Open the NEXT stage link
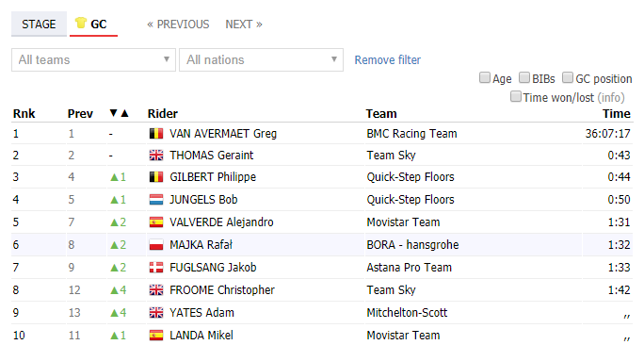This screenshot has width=644, height=345. [244, 25]
